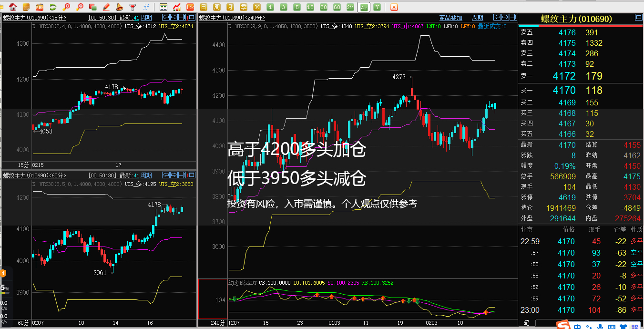The height and width of the screenshot is (329, 644).
Task: Maximize the 60分 chart panel
Action: tap(191, 175)
